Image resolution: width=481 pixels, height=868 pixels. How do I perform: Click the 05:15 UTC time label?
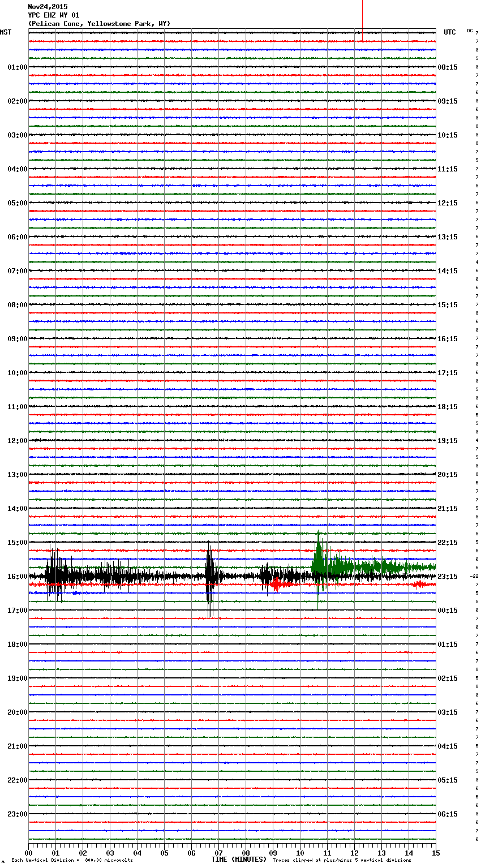pyautogui.click(x=448, y=780)
